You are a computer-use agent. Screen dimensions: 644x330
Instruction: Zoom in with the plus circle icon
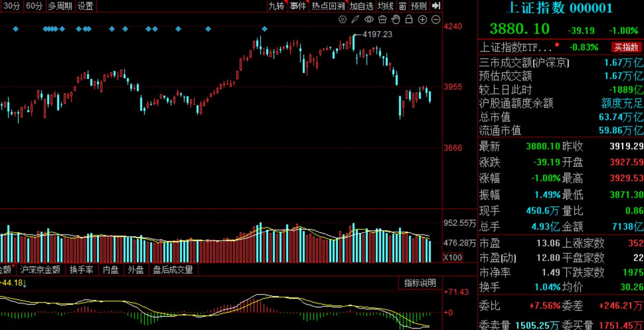(422, 20)
